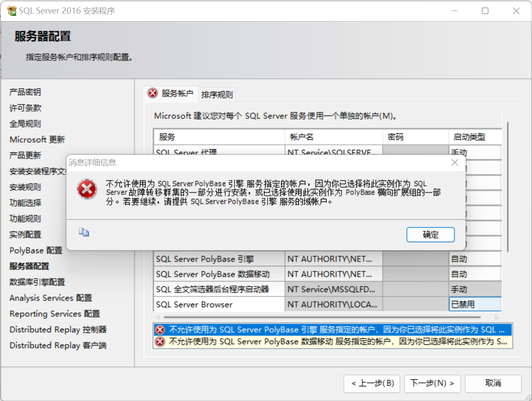Select SQL Server PolyBase 数据移动 service row

click(219, 274)
